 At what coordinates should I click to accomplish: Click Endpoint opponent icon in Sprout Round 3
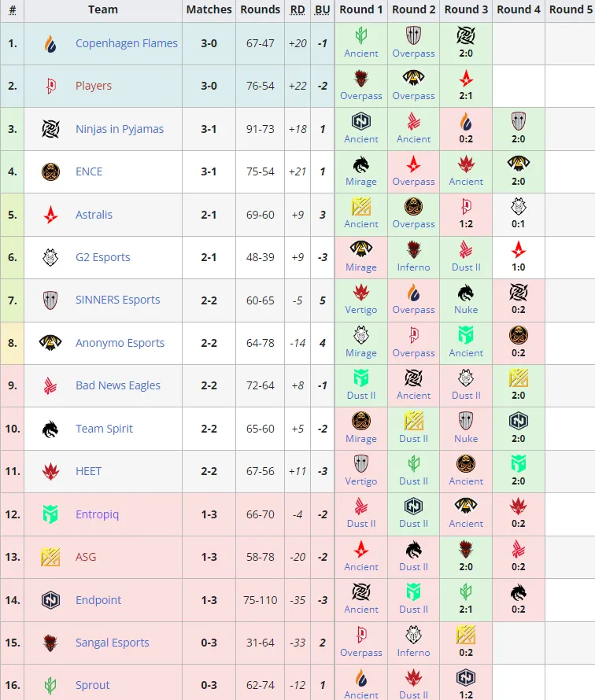coord(465,678)
